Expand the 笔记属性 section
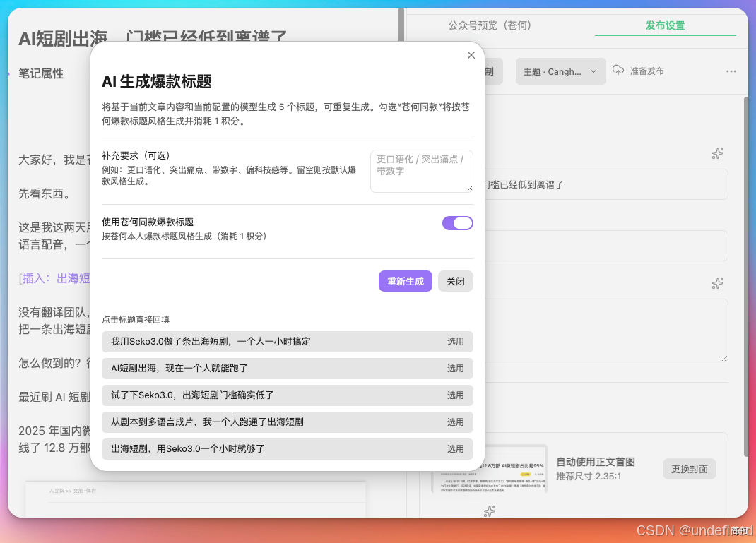 pos(41,73)
